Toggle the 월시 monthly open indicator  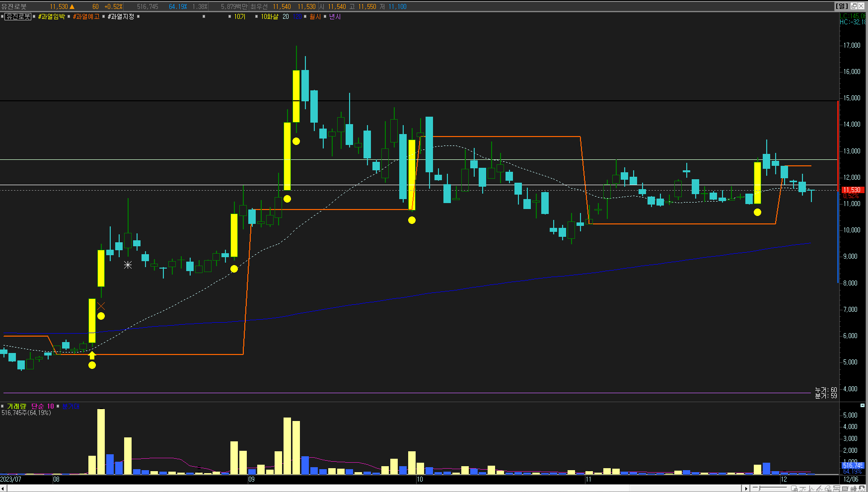pyautogui.click(x=315, y=16)
